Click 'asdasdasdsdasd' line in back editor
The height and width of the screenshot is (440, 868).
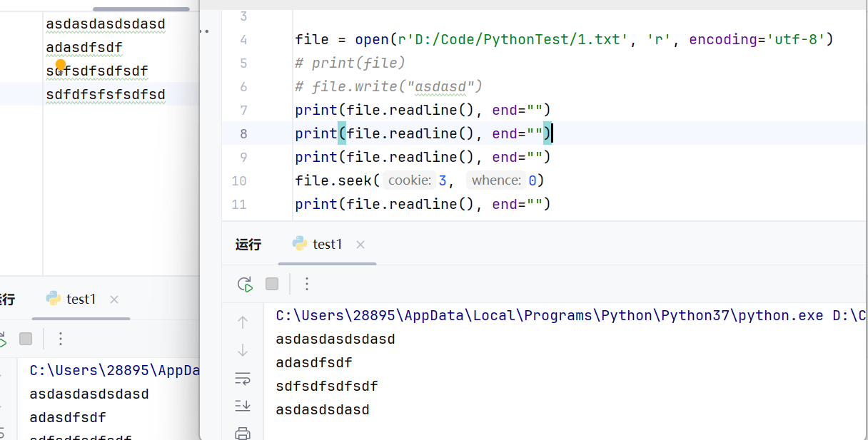pyautogui.click(x=106, y=24)
